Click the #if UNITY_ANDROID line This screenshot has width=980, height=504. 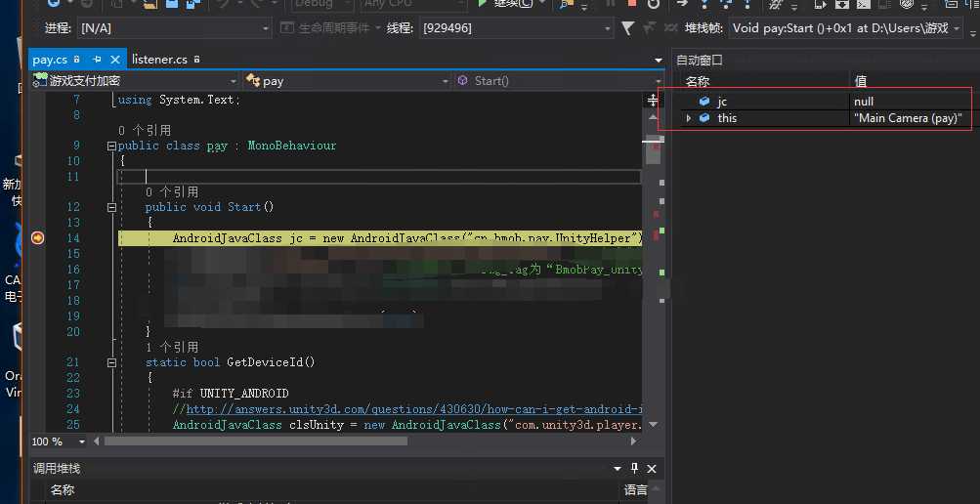(231, 394)
